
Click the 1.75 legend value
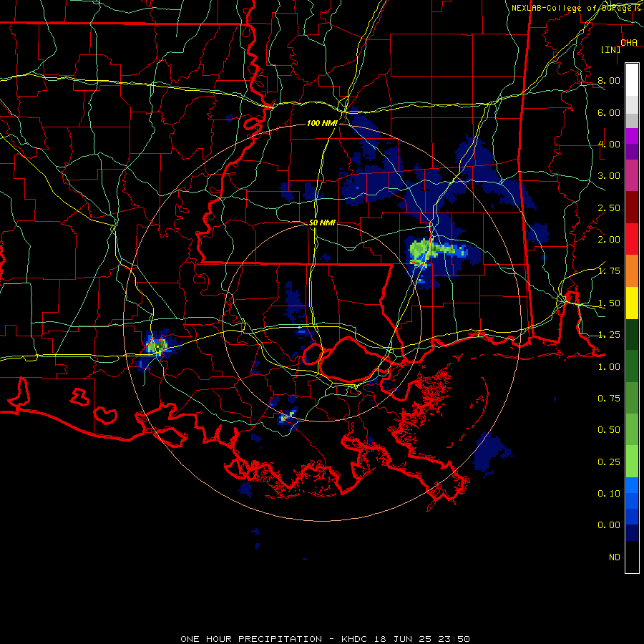point(609,271)
